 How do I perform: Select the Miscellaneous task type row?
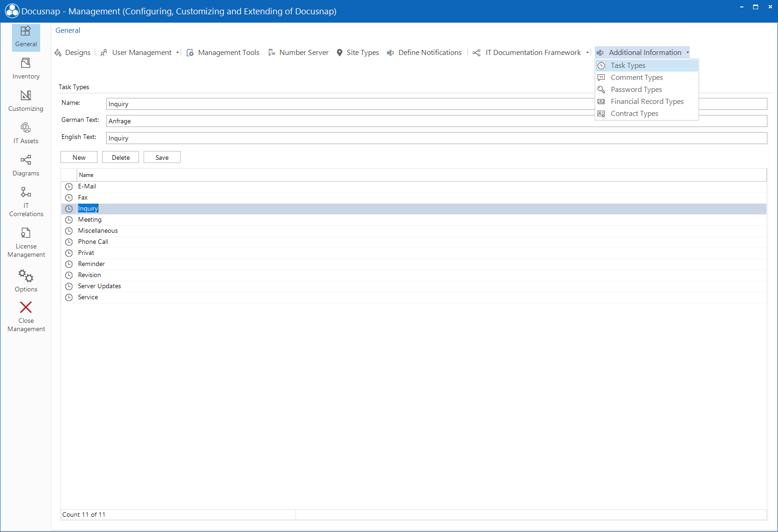coord(414,231)
